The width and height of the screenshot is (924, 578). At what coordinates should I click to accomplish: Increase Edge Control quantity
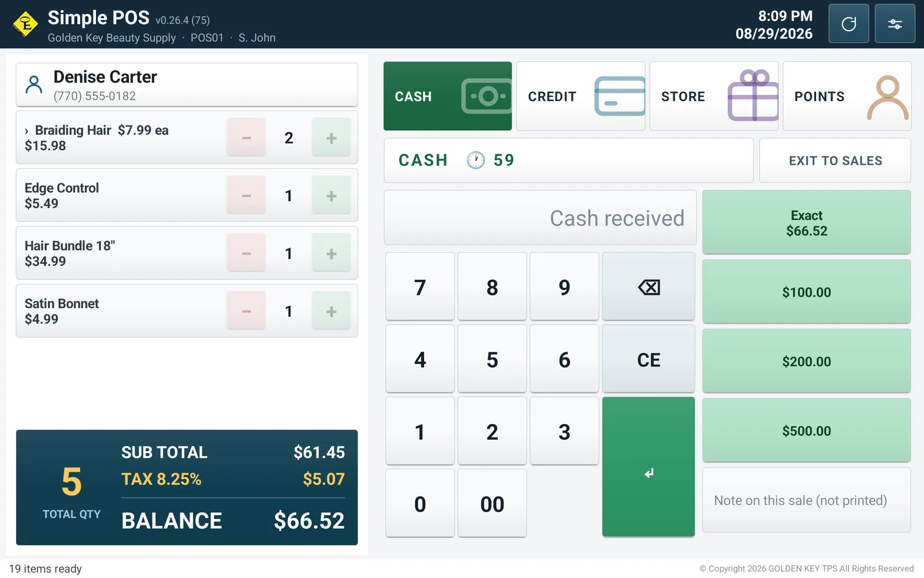tap(331, 195)
